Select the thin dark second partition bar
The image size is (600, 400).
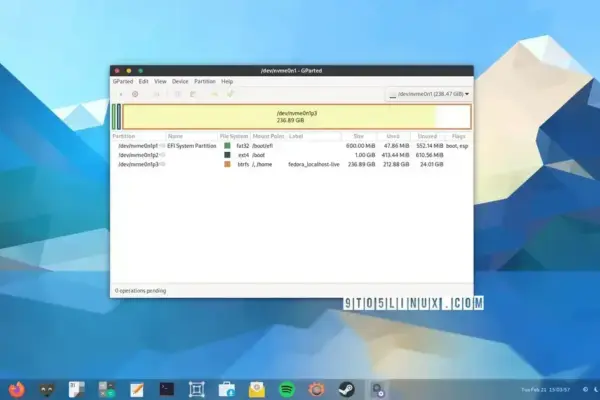[119, 117]
